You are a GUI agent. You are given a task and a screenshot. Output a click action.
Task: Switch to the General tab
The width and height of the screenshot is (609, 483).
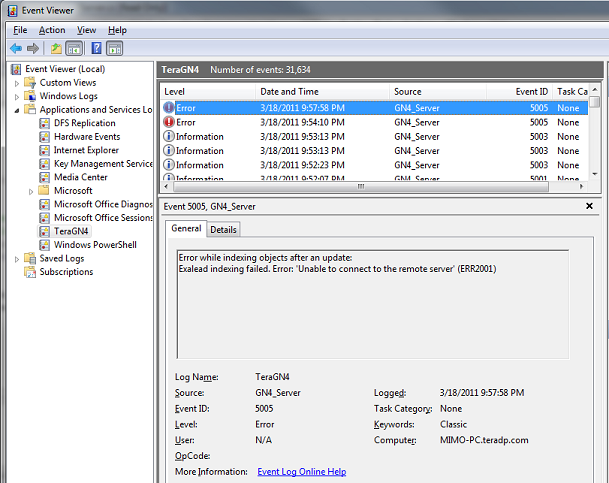pos(186,229)
